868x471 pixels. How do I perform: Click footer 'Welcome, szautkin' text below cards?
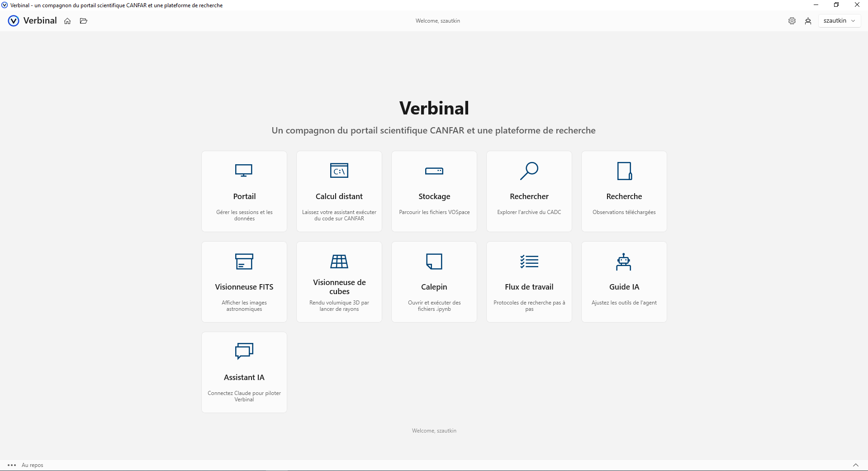point(434,431)
